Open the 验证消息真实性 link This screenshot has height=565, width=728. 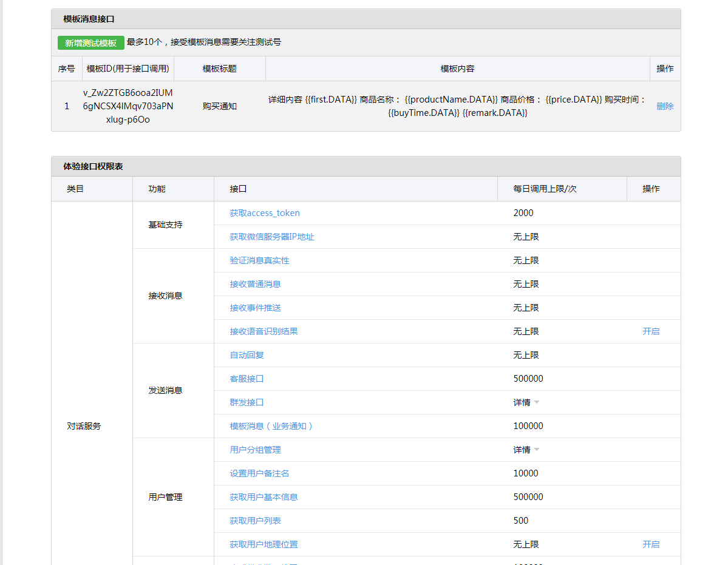[x=259, y=260]
